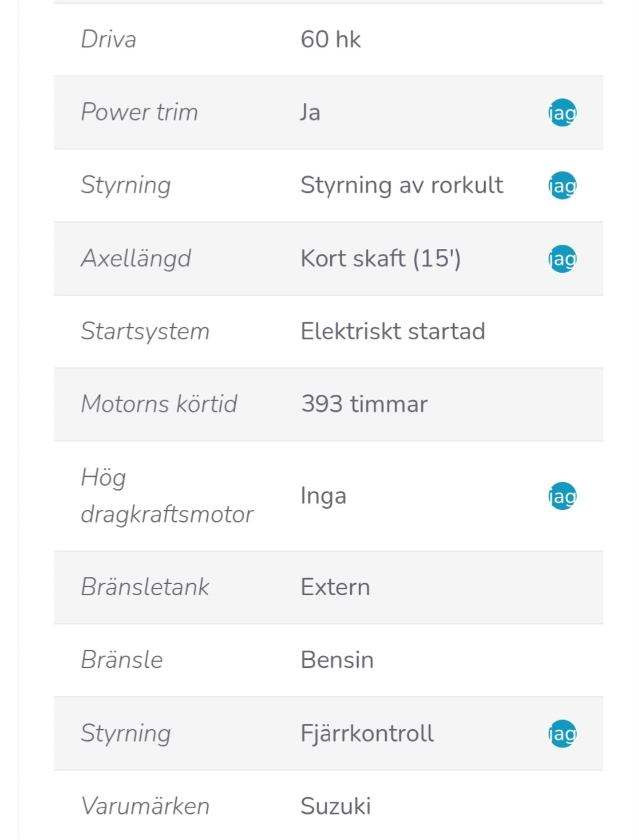Click the info icon beside Fjärrkontroll
The width and height of the screenshot is (639, 840).
tap(562, 734)
